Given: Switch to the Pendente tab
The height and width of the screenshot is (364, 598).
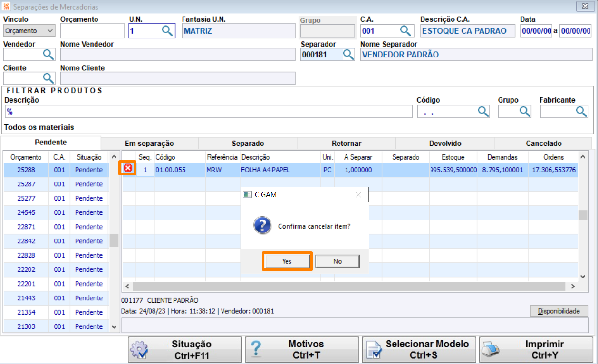Looking at the screenshot, I should coord(51,143).
